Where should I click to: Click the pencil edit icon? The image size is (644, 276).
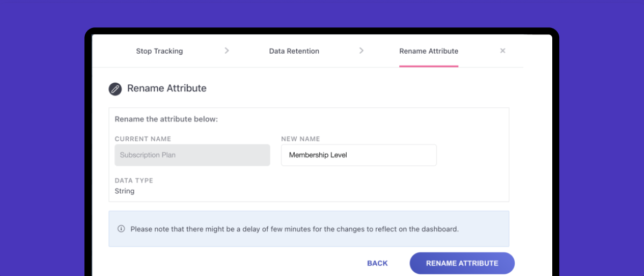pyautogui.click(x=115, y=89)
